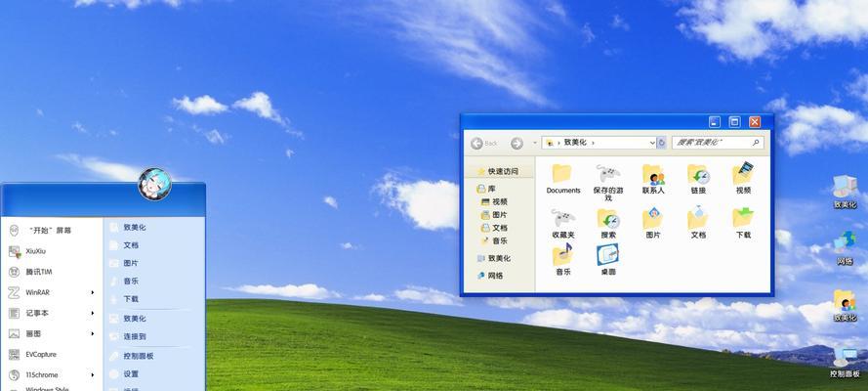Open "开始"屏幕 from the start menu
The image size is (868, 391).
(x=52, y=230)
